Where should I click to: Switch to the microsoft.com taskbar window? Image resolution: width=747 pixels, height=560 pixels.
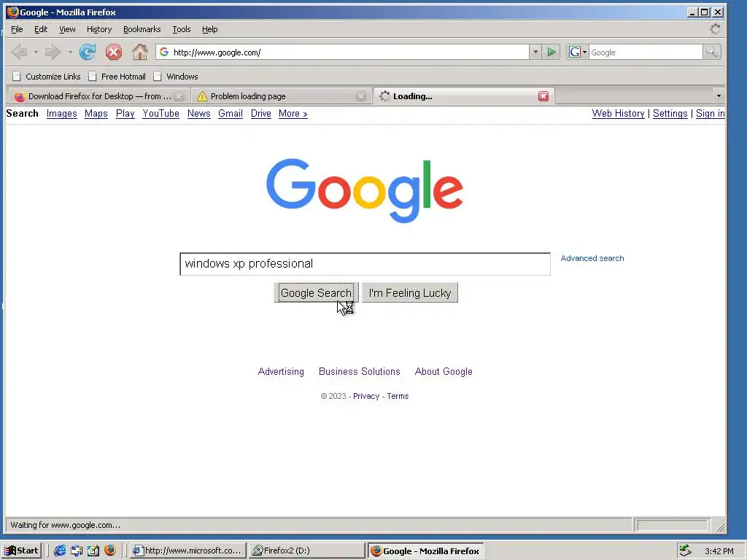(x=188, y=551)
